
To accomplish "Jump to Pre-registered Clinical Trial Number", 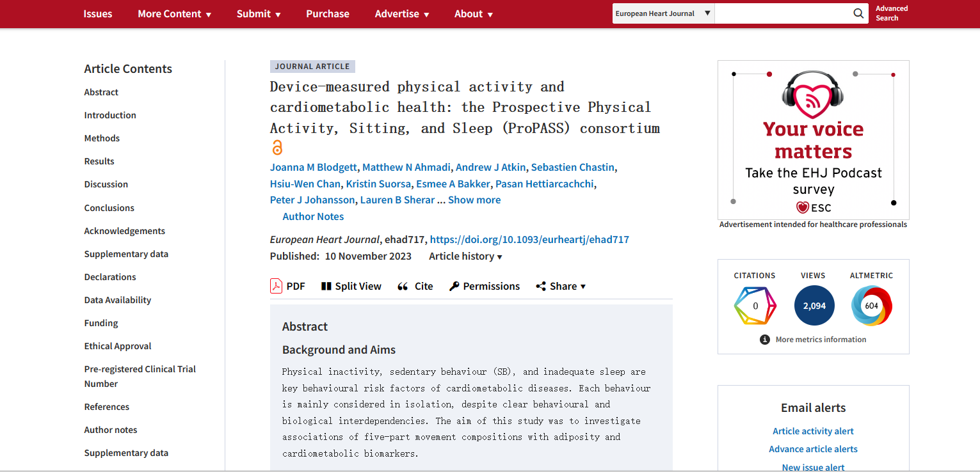I will click(x=140, y=376).
